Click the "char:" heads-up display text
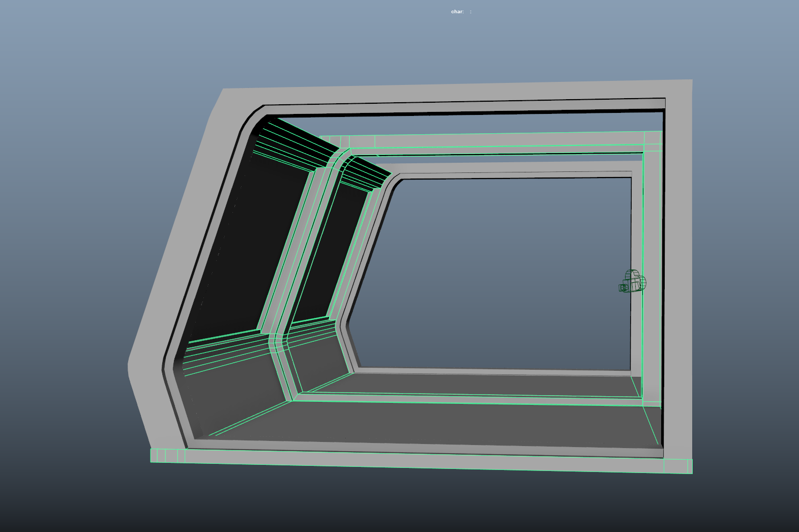This screenshot has width=799, height=532. click(457, 12)
